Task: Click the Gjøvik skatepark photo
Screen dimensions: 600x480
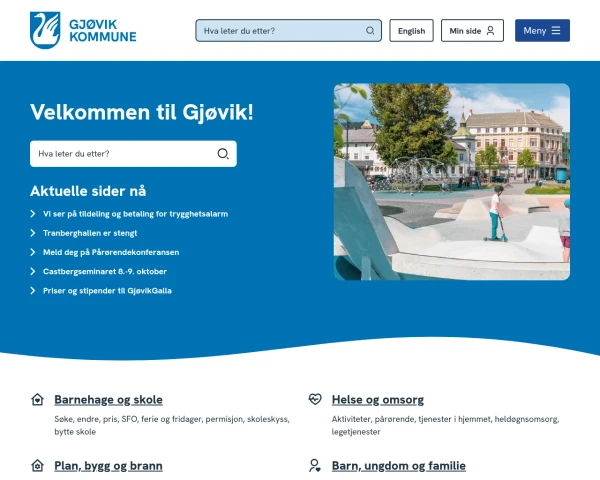Action: (452, 182)
